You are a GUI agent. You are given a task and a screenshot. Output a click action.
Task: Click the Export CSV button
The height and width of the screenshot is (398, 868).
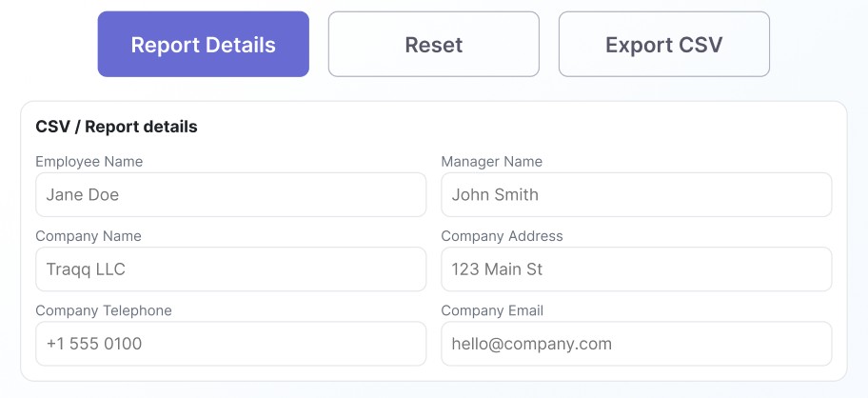pyautogui.click(x=663, y=45)
